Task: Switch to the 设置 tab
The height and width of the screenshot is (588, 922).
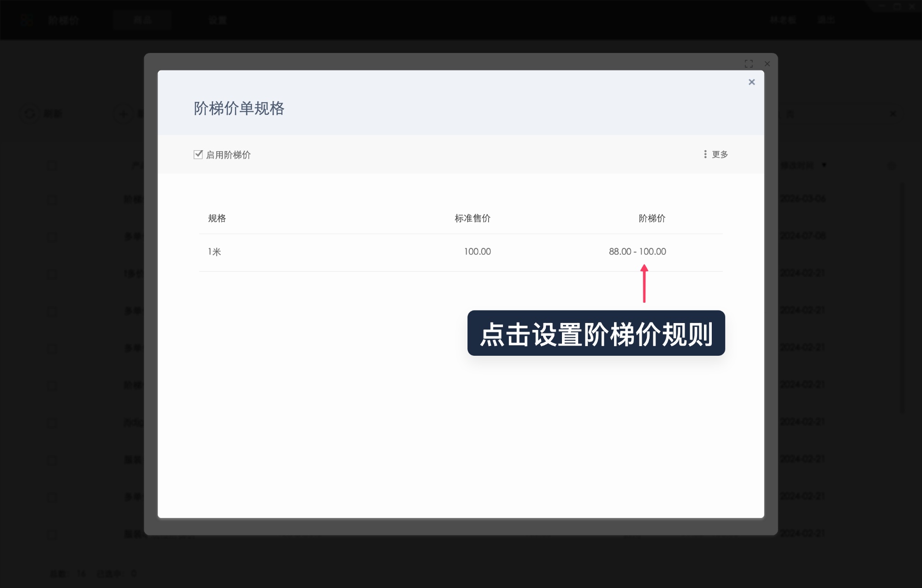Action: point(219,20)
